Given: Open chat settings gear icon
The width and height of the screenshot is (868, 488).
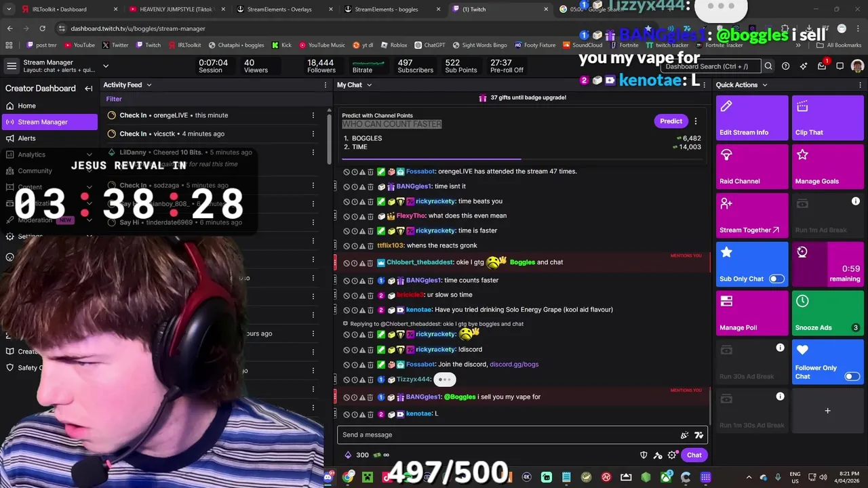Looking at the screenshot, I should (671, 455).
